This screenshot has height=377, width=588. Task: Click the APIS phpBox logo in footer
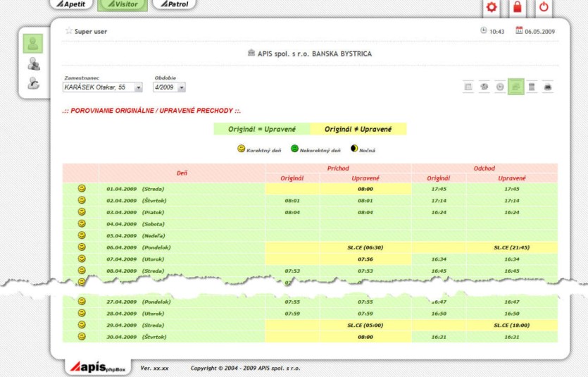(97, 367)
